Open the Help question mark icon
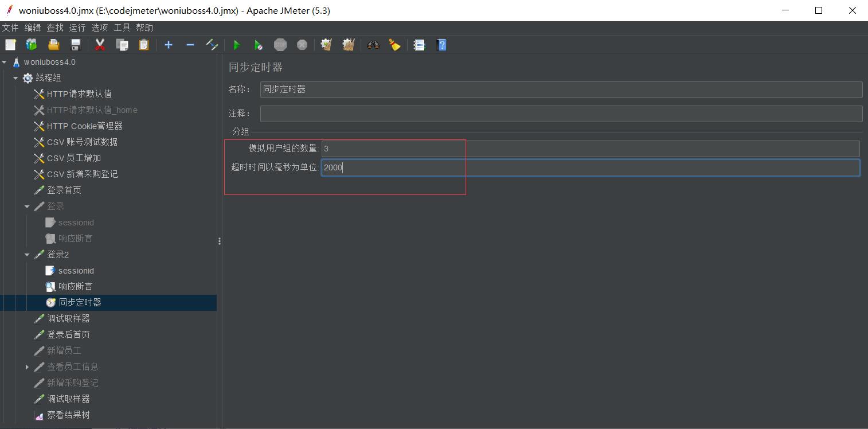Image resolution: width=868 pixels, height=429 pixels. pos(441,45)
